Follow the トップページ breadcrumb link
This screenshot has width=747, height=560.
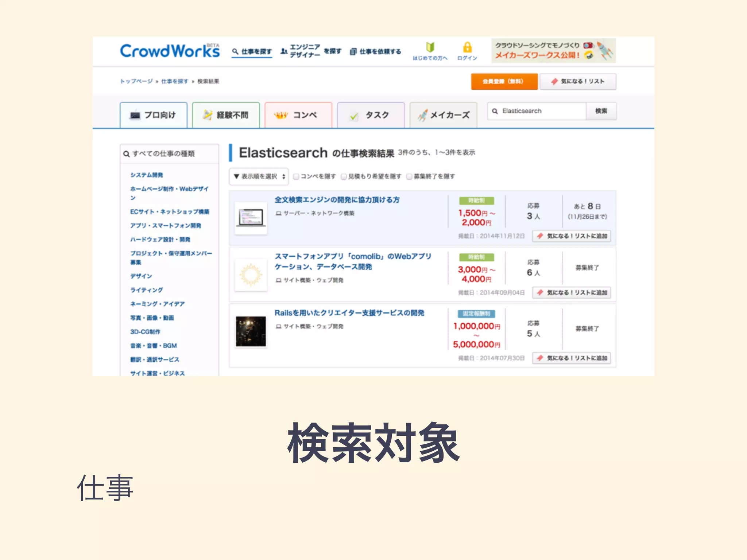pyautogui.click(x=136, y=81)
